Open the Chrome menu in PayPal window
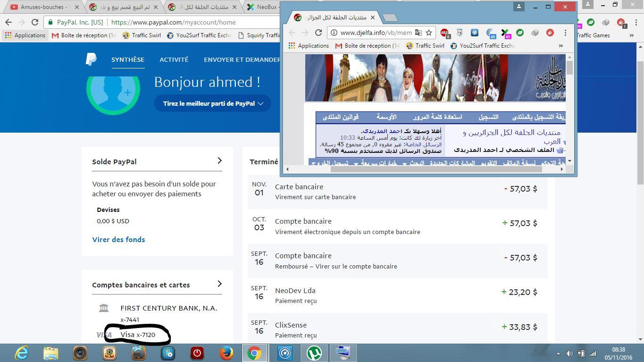Screen dimensions: 644x362 click(x=636, y=22)
